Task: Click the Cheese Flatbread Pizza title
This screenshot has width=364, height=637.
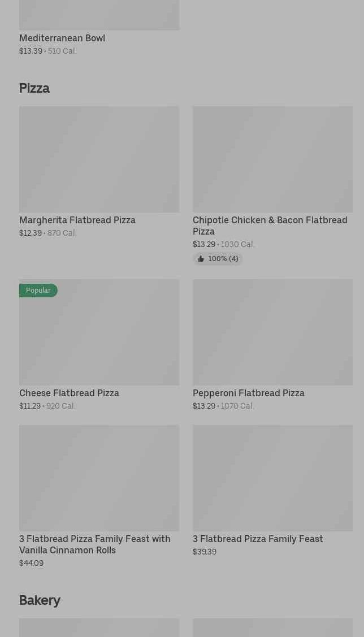Action: [69, 393]
